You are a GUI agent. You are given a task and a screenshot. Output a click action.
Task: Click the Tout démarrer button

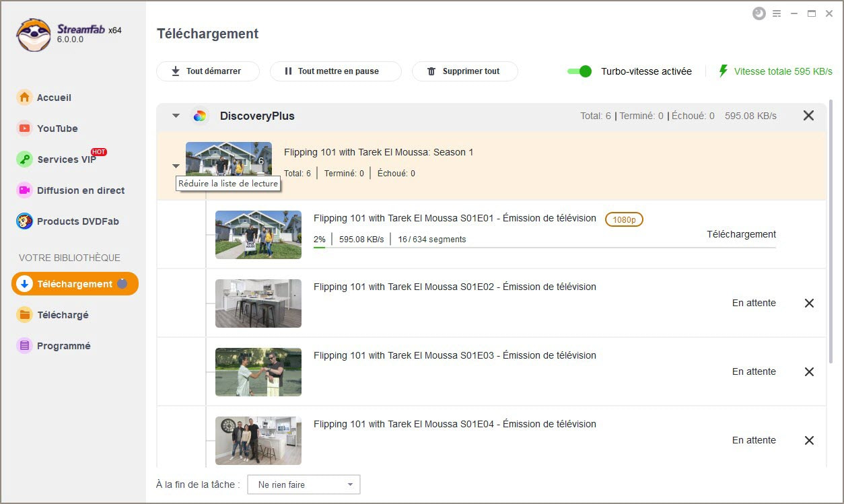[x=208, y=71]
